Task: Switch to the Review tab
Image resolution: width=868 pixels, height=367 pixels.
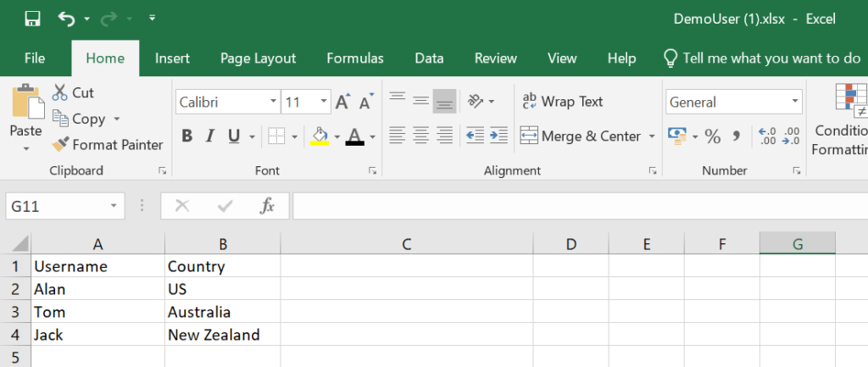Action: (x=495, y=58)
